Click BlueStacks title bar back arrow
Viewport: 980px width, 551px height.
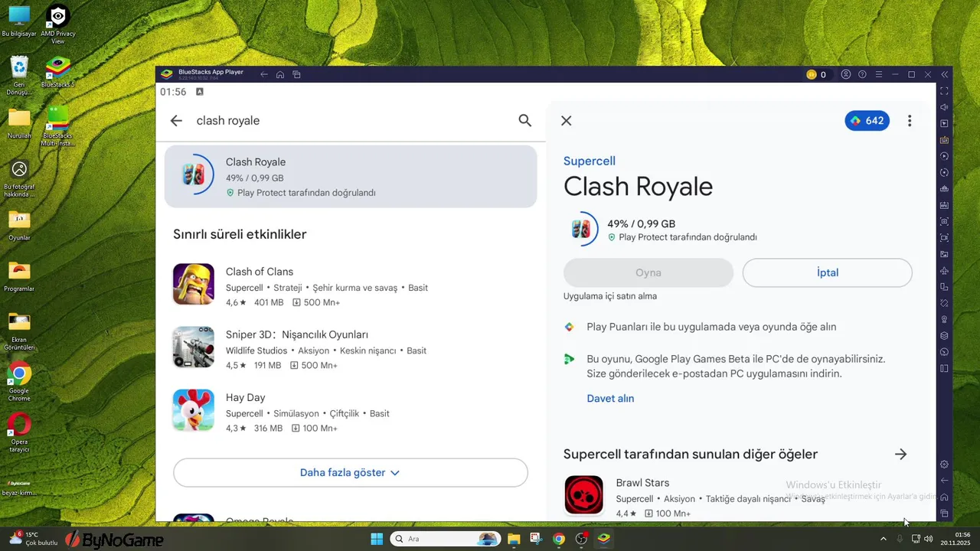point(264,74)
